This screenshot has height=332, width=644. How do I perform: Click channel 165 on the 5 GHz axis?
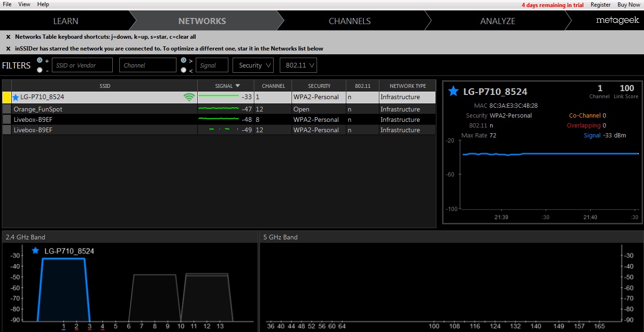tap(599, 326)
